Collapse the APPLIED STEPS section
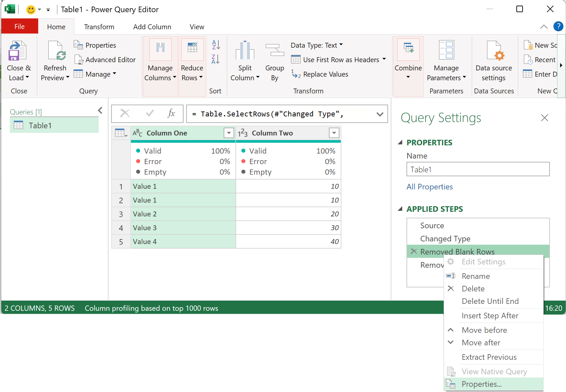This screenshot has width=566, height=392. (400, 209)
